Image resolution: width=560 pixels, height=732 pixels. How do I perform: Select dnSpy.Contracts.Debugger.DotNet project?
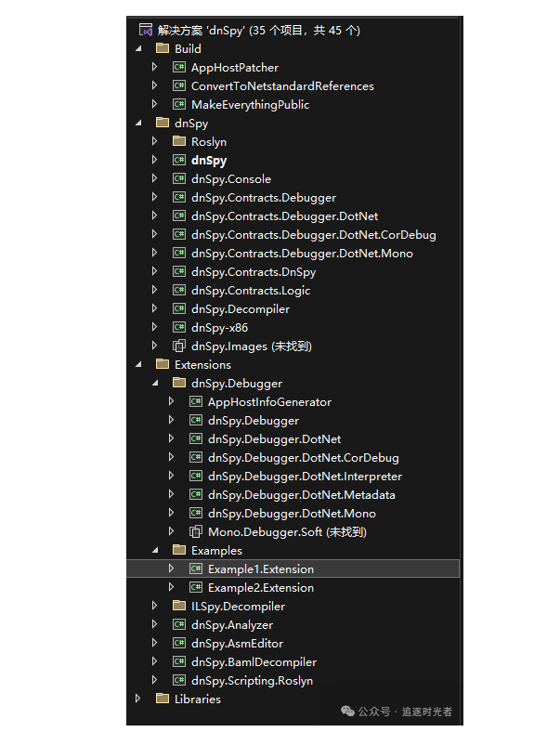point(285,216)
